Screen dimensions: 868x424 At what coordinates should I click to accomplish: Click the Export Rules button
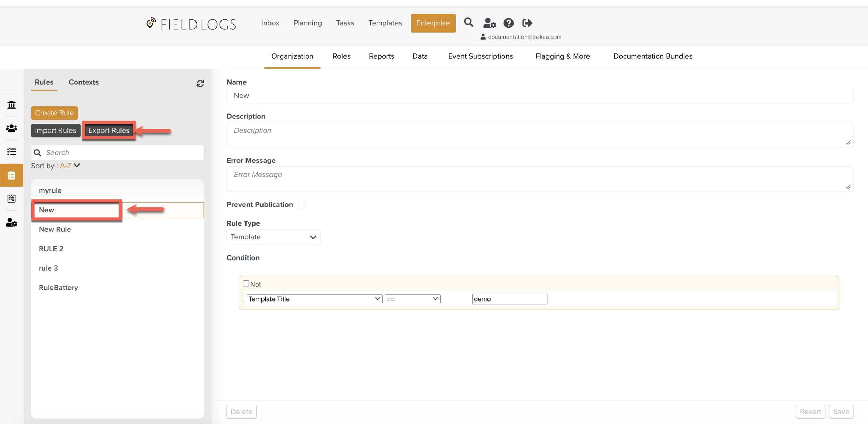point(109,130)
